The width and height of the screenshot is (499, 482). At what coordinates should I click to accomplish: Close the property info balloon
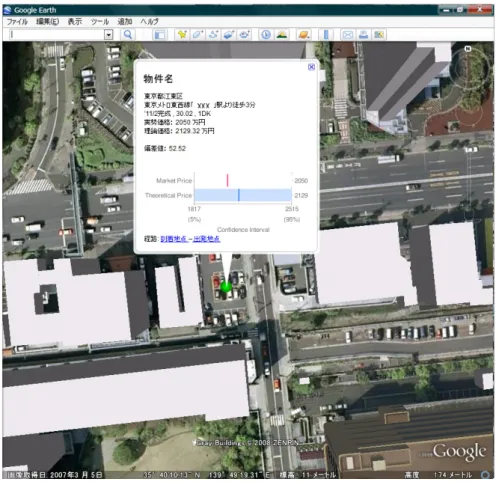[311, 67]
